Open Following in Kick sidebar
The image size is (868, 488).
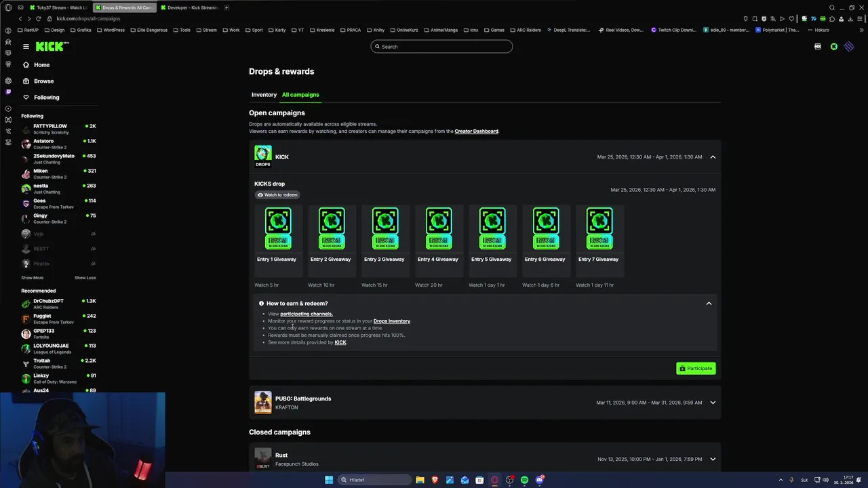(41, 98)
